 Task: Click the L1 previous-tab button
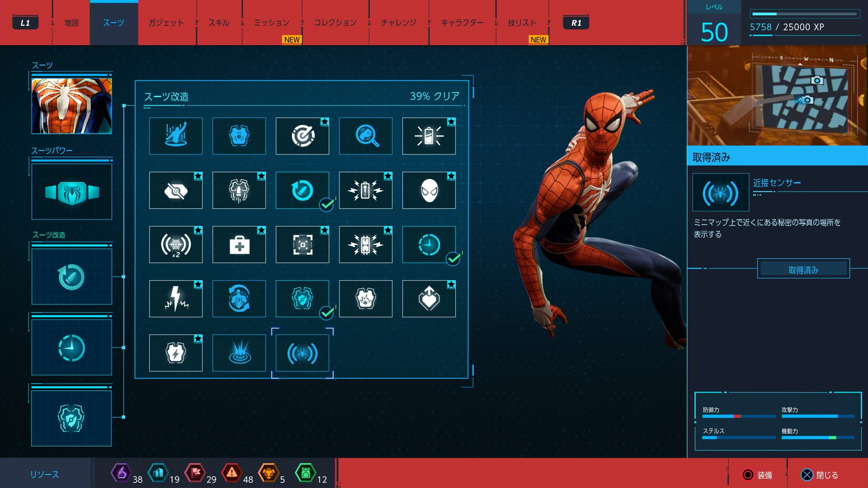[x=25, y=23]
